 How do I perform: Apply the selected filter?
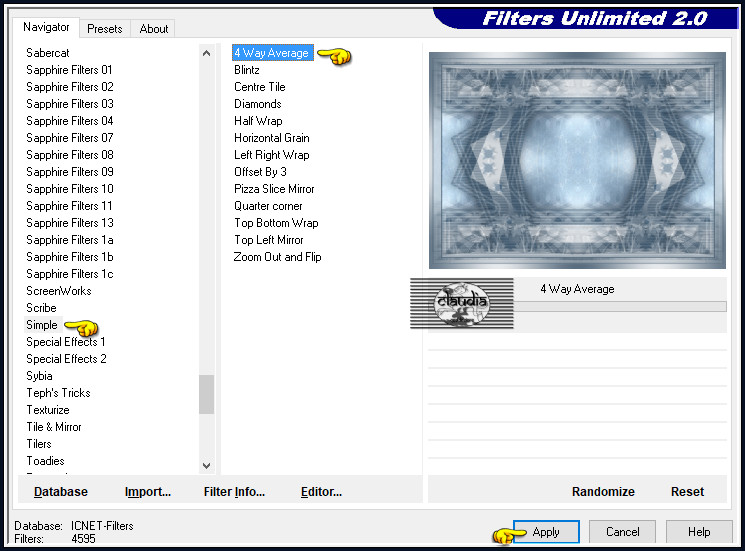546,532
